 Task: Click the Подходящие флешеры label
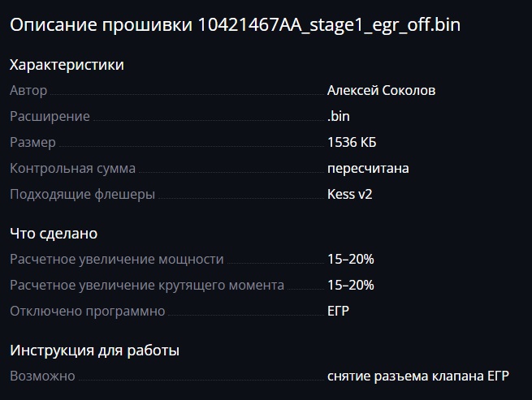pos(83,195)
